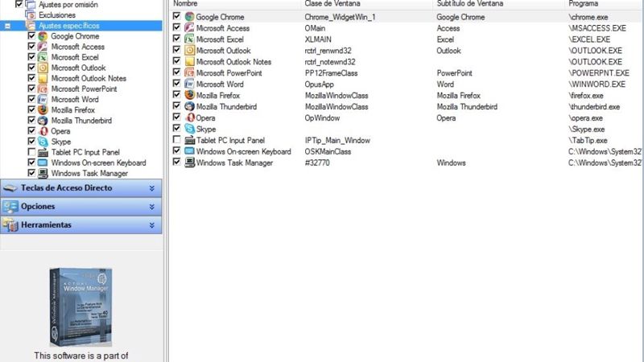
Task: Open the Opciones section
Action: pyautogui.click(x=81, y=207)
